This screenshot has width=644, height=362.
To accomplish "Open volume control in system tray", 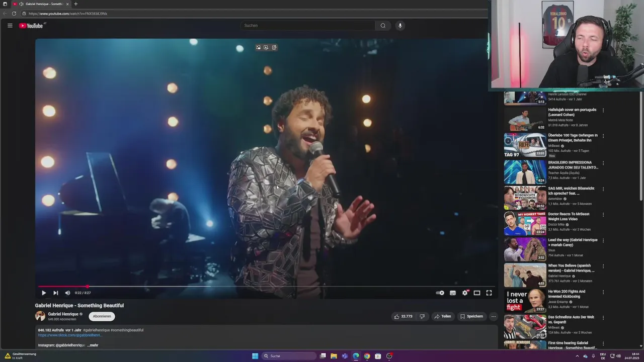I will click(x=618, y=356).
